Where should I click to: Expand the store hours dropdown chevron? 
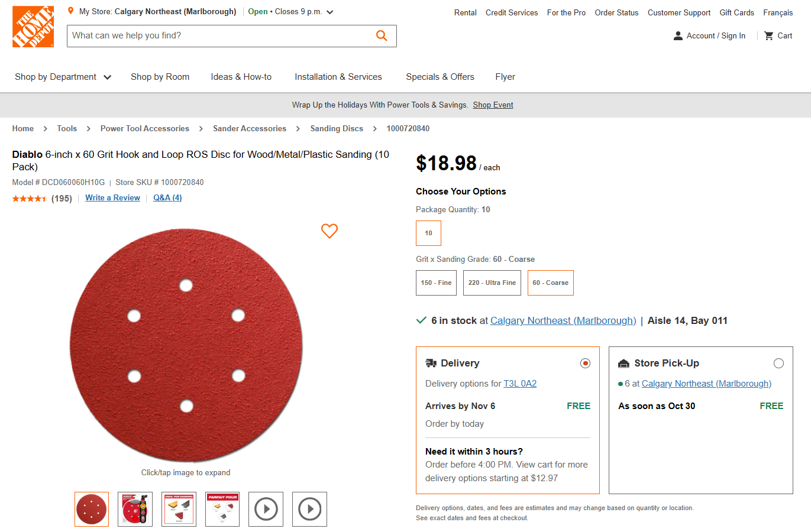tap(329, 11)
